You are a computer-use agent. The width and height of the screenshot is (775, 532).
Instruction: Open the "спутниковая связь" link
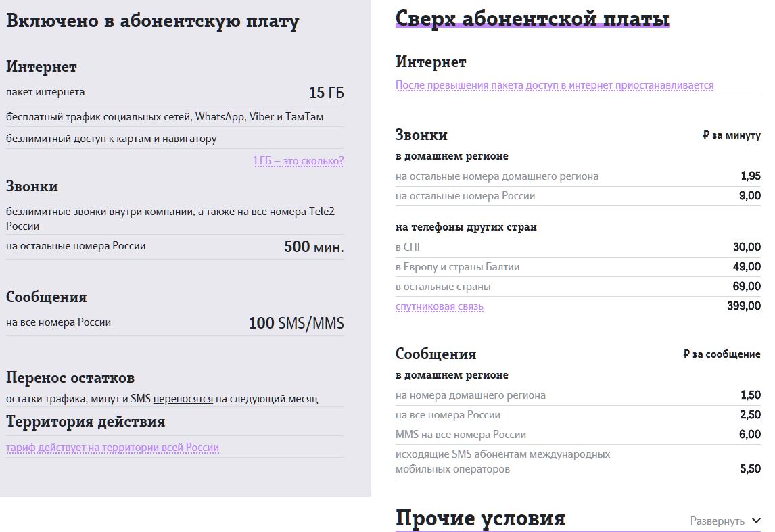pyautogui.click(x=440, y=307)
